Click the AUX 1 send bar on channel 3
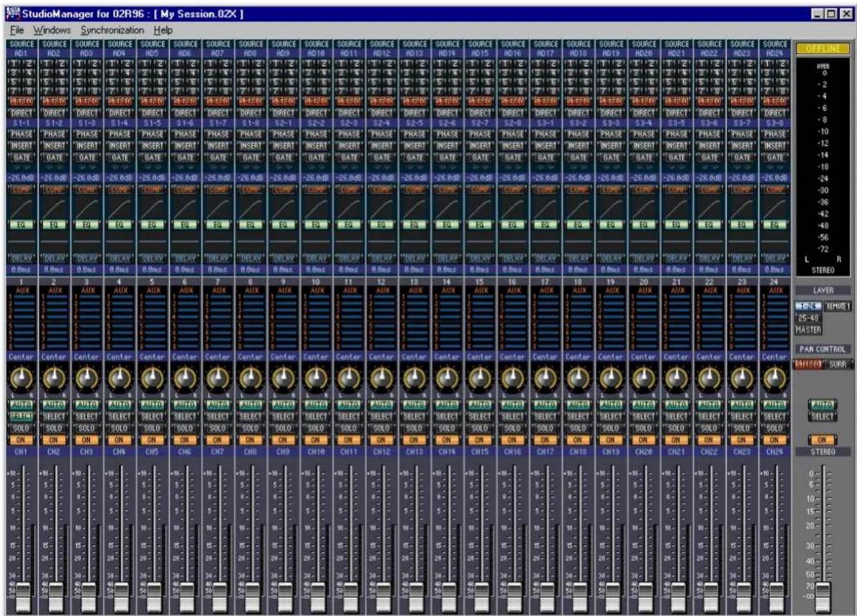Viewport: 857px width, 616px height. pyautogui.click(x=89, y=297)
